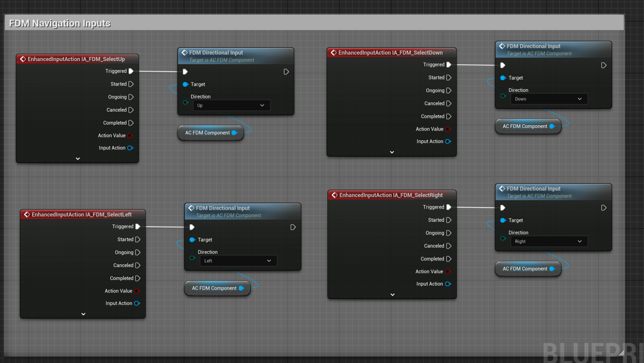
Task: Select AC FDM Component variable node near Right input
Action: [525, 269]
